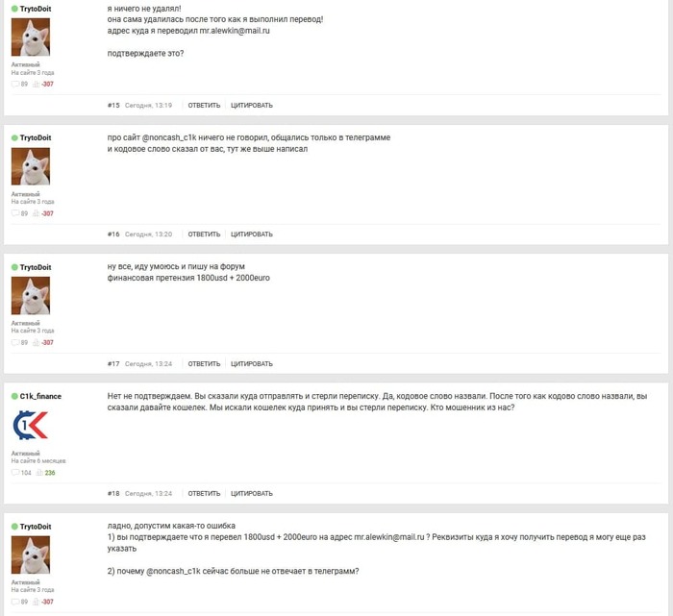Click the reputation icon beside -307 in post #16

(37, 213)
